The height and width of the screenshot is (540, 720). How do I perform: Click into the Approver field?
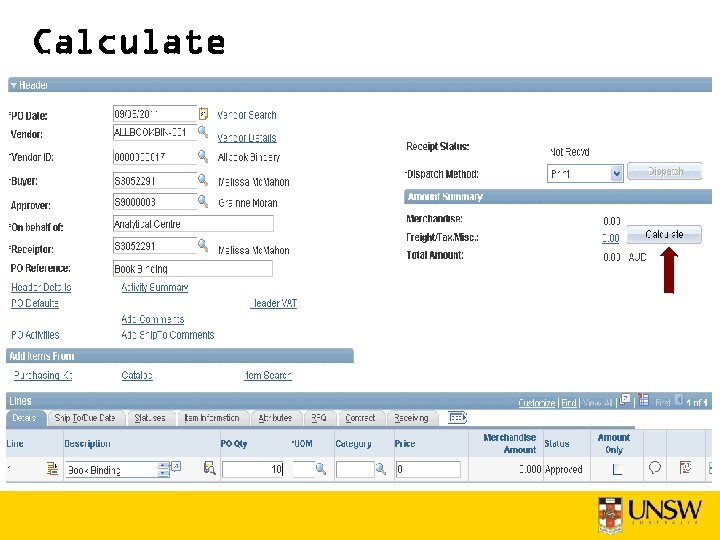point(155,202)
